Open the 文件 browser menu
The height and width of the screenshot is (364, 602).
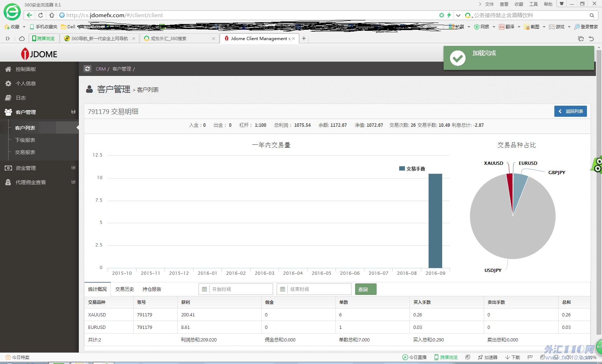pyautogui.click(x=489, y=4)
